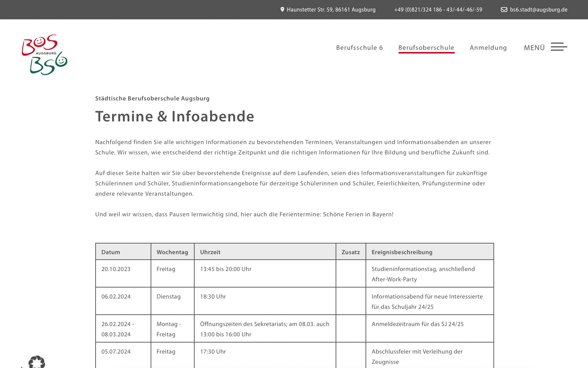
Task: Click the Montag - Freitag weekday cell
Action: [x=172, y=328]
